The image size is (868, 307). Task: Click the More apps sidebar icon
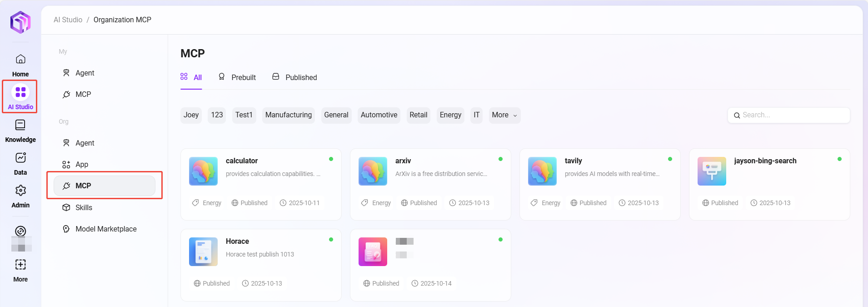pos(20,265)
